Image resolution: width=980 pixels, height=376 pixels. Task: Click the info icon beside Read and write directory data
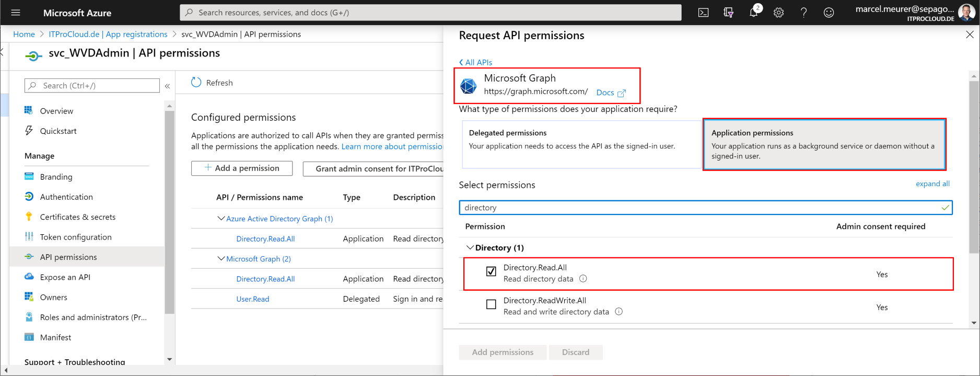[x=619, y=312]
